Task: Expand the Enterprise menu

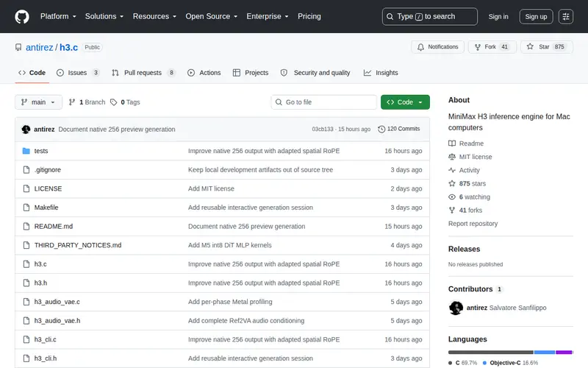Action: [x=268, y=16]
